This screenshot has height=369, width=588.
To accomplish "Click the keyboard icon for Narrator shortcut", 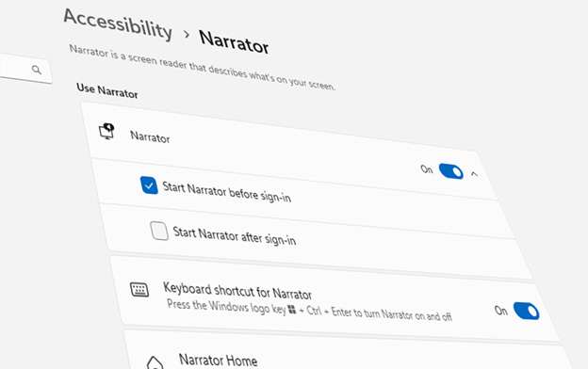I will click(x=139, y=290).
